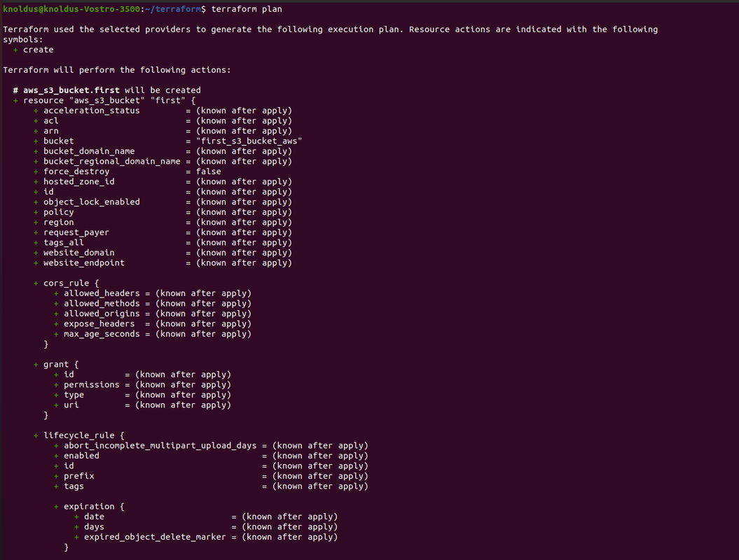Click the 'expose_headers' attribute
Screen dimensions: 739x560
pyautogui.click(x=99, y=324)
